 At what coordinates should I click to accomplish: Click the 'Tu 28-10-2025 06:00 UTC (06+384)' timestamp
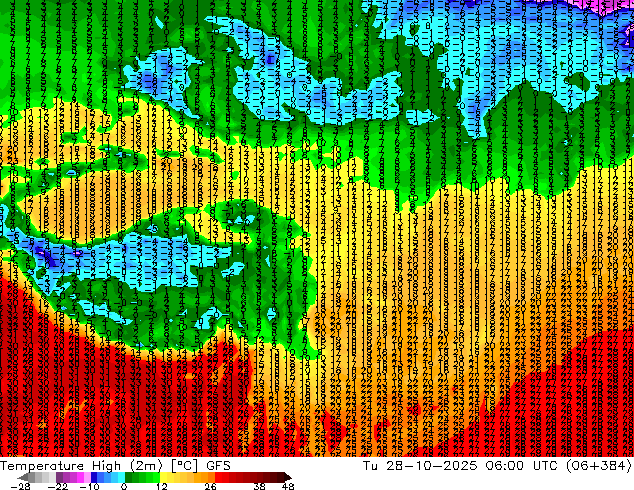[x=497, y=466]
